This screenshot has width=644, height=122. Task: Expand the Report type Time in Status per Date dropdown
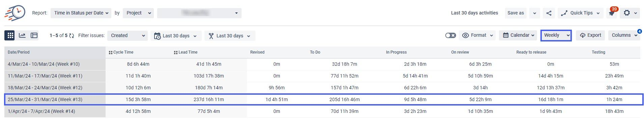pyautogui.click(x=81, y=13)
